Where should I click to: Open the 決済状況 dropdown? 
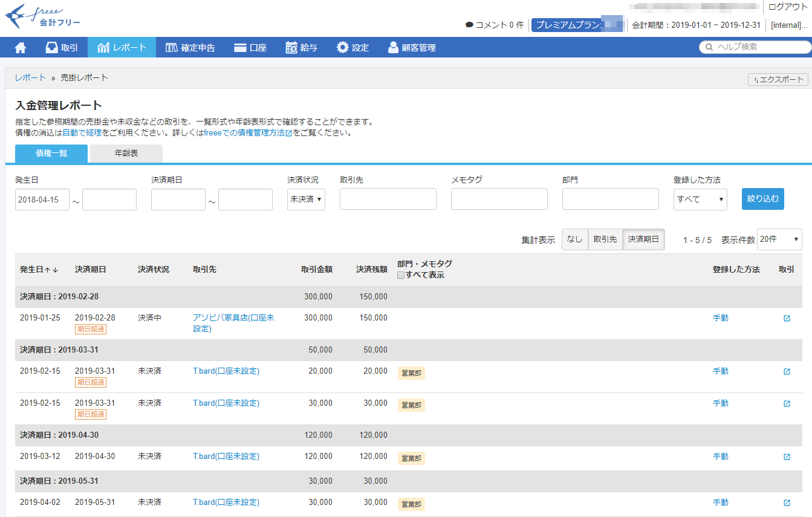(x=306, y=199)
